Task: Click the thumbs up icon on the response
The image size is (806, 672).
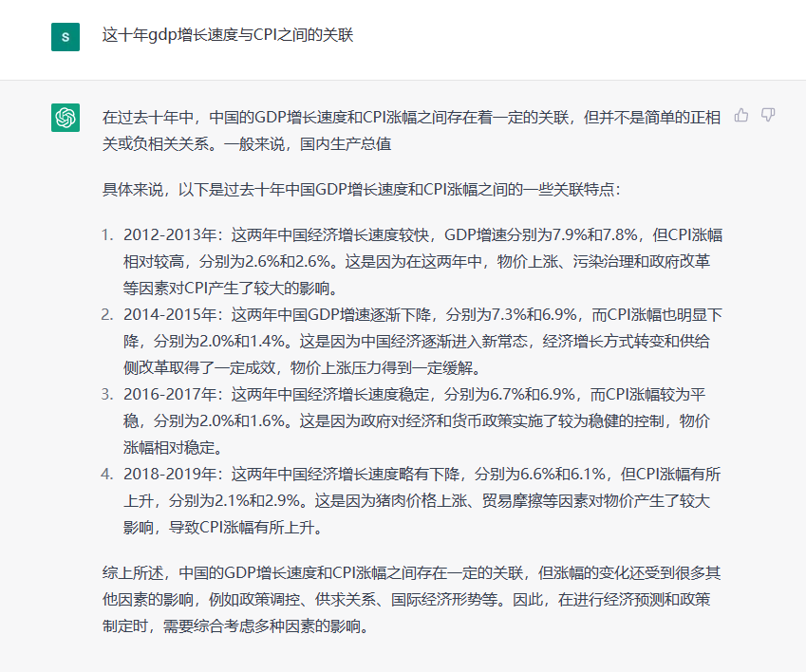Action: pyautogui.click(x=741, y=115)
